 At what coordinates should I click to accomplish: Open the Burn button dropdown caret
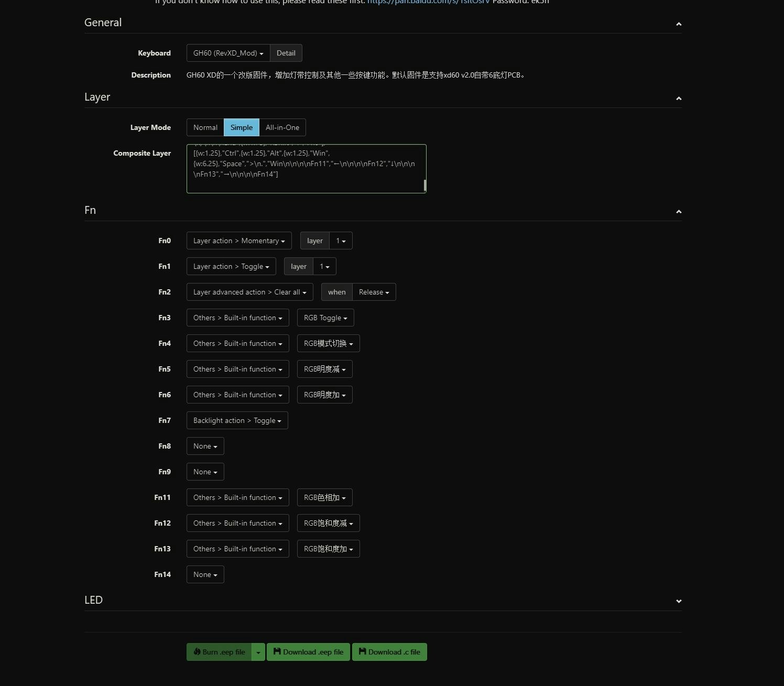tap(258, 652)
